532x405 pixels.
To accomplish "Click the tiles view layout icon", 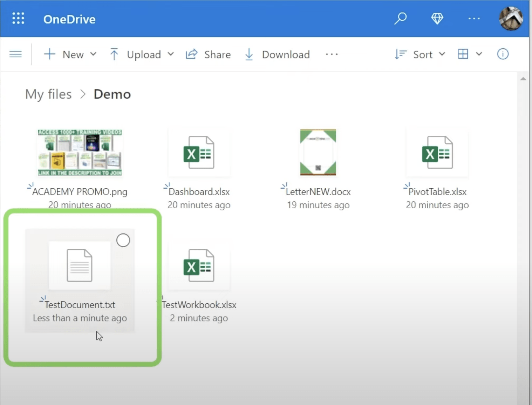I will (463, 54).
